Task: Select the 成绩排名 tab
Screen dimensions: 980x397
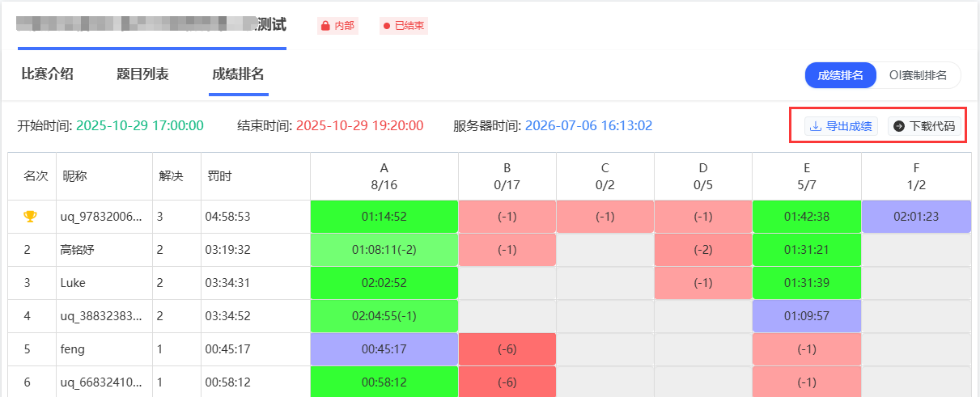Action: click(238, 74)
